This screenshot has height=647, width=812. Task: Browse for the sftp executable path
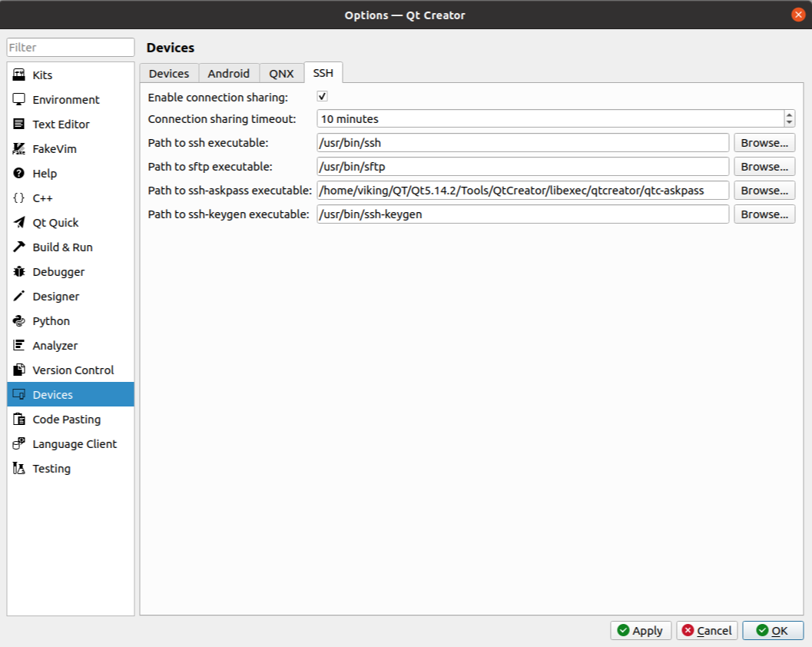[x=764, y=167]
